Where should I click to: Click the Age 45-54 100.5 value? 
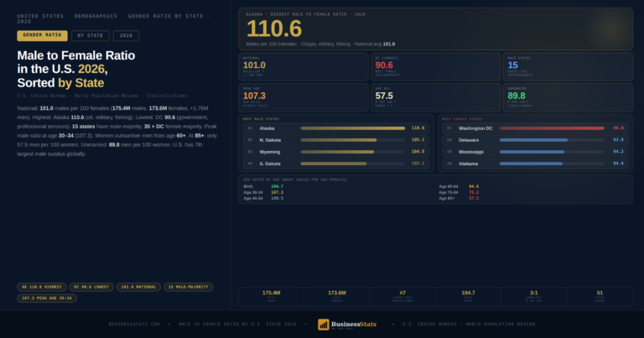tap(278, 198)
